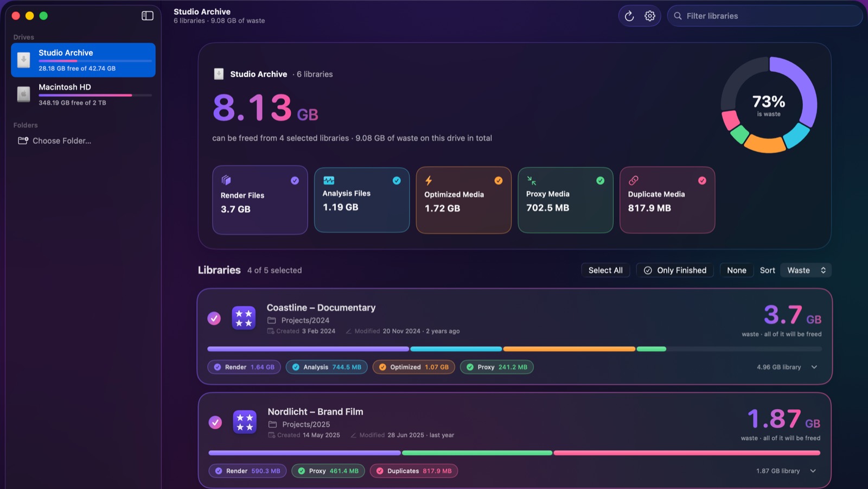Select Studio Archive drive in sidebar
This screenshot has height=489, width=868.
click(x=83, y=60)
